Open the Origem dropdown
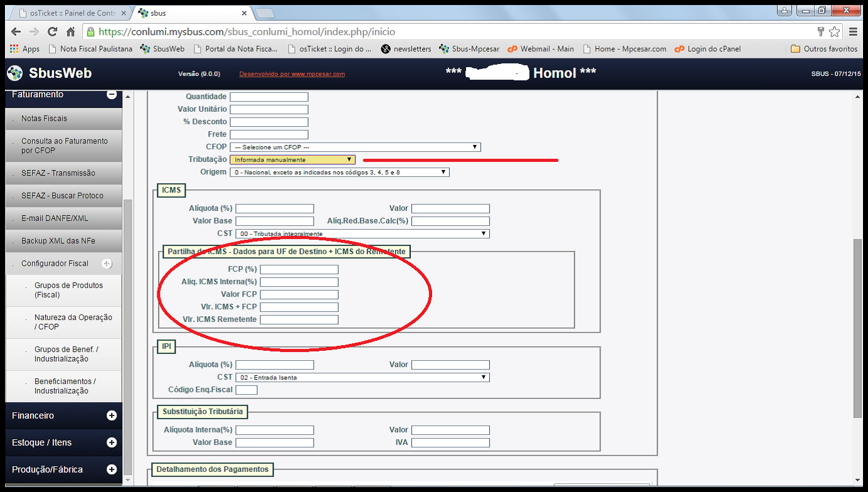The width and height of the screenshot is (868, 492). click(339, 172)
